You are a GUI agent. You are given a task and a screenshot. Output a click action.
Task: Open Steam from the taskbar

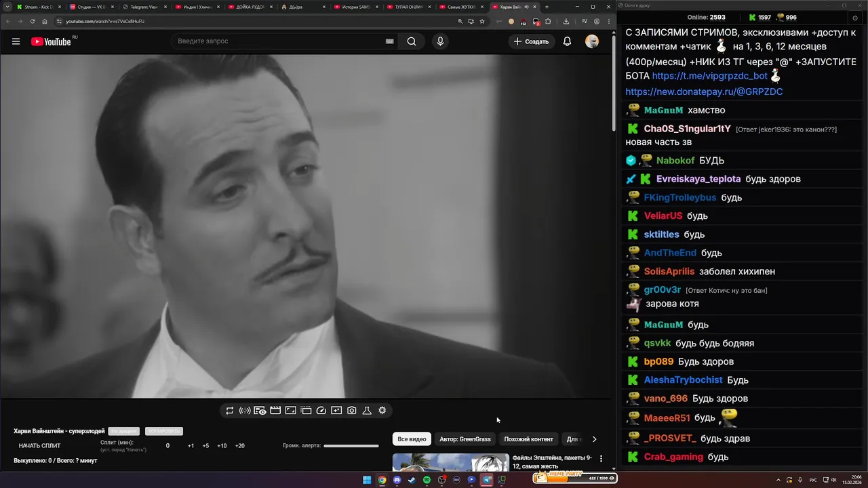coord(412,480)
